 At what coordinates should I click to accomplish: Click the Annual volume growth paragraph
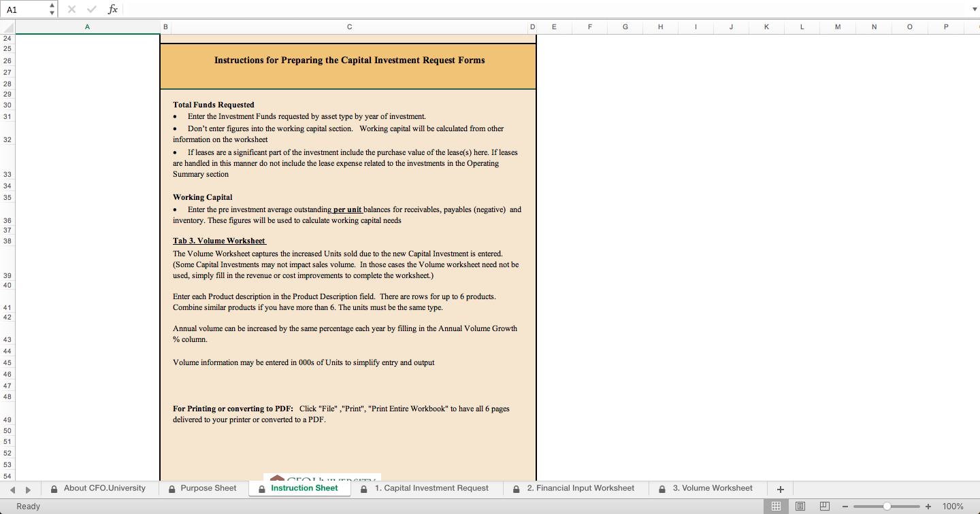(x=345, y=334)
